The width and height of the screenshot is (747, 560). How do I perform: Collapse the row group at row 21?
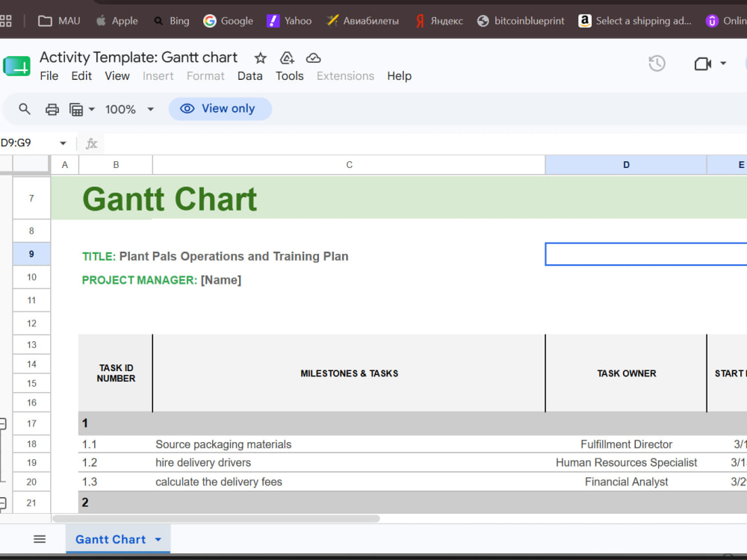3,503
